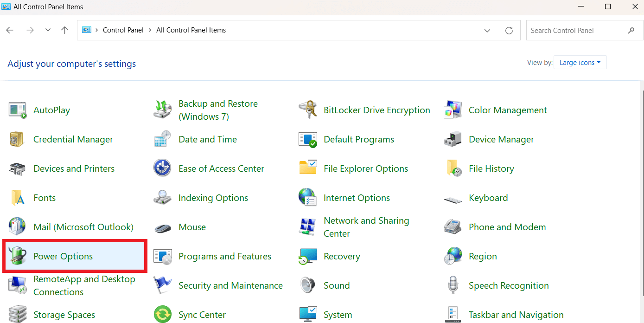Click the Taskbar and Navigation icon
644x323 pixels.
(x=453, y=314)
